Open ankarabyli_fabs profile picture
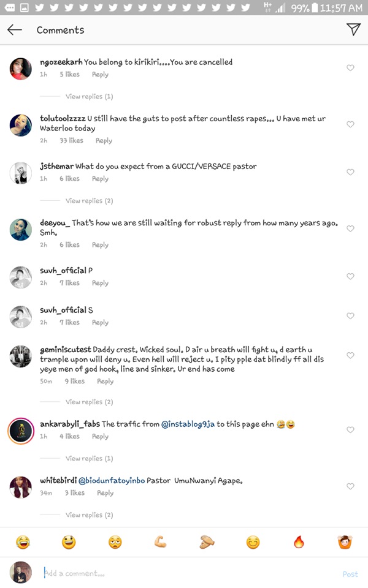 click(20, 431)
